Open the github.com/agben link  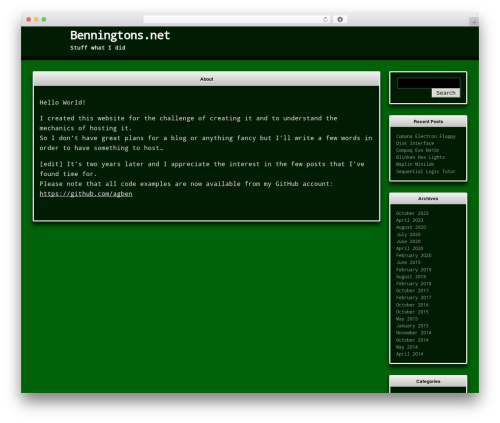coord(86,194)
